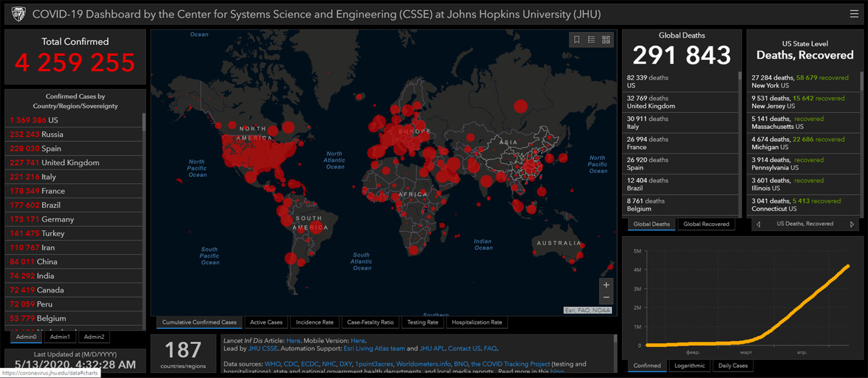Select Peru in confirmed cases list
The height and width of the screenshot is (378, 868).
[x=75, y=304]
